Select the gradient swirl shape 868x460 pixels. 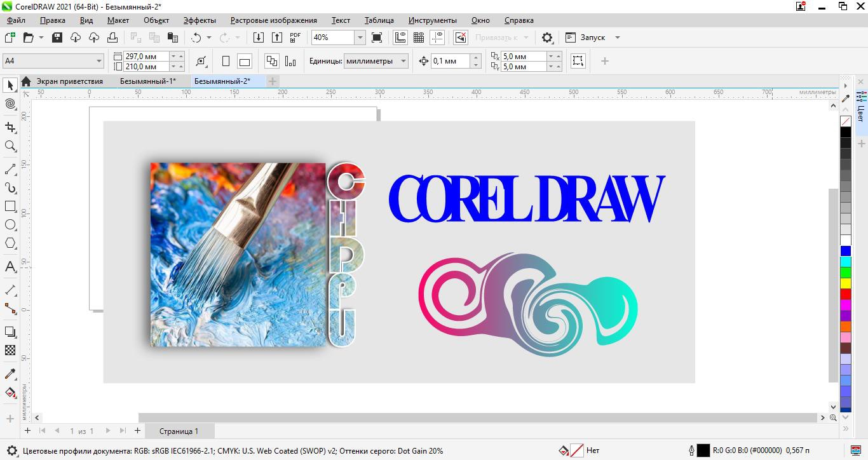click(x=528, y=304)
